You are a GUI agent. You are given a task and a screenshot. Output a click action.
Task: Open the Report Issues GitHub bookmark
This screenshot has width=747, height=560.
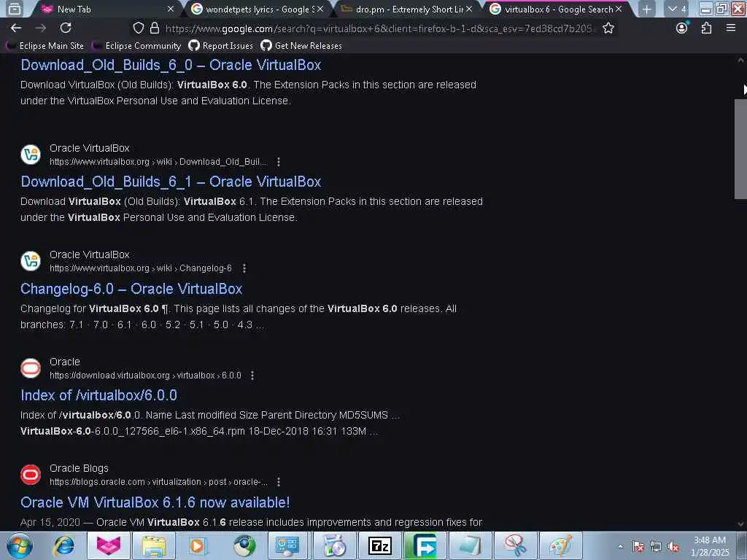click(220, 46)
